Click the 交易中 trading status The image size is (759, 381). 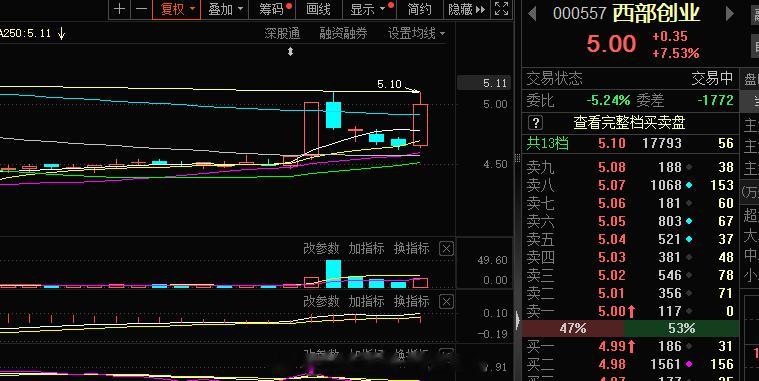point(713,78)
